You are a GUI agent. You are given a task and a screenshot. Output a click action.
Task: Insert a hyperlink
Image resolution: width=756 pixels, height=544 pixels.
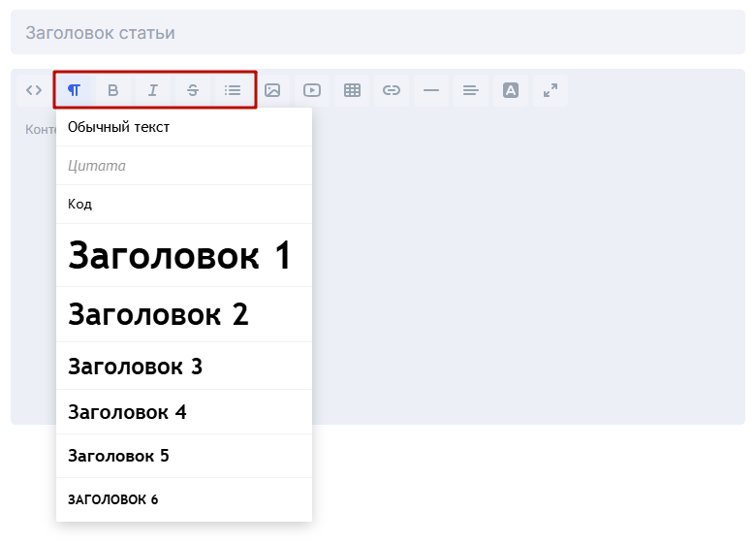(x=392, y=90)
